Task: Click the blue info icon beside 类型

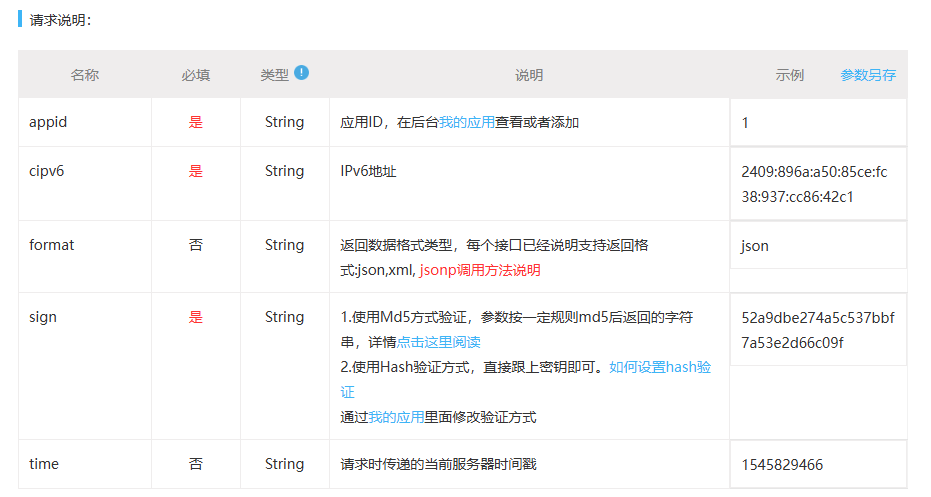Action: click(301, 72)
